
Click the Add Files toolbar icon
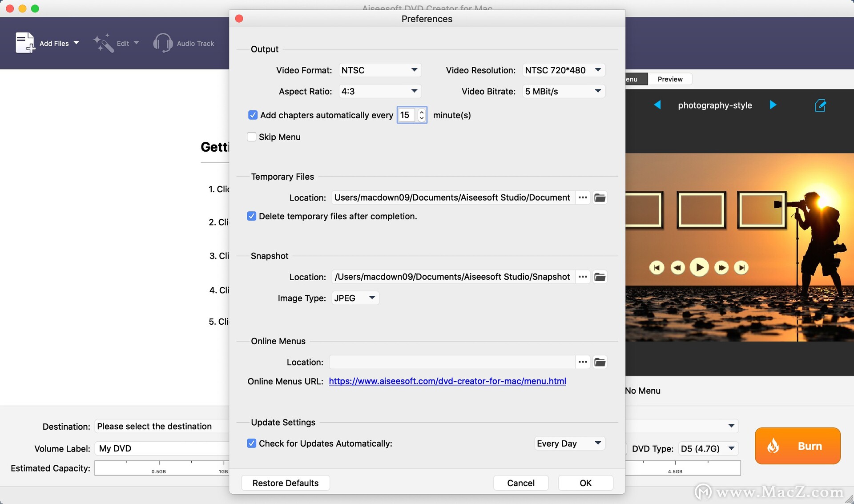coord(25,43)
